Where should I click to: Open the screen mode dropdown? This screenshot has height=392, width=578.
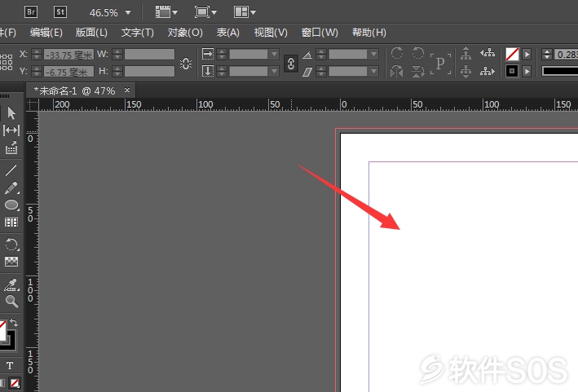pos(205,12)
